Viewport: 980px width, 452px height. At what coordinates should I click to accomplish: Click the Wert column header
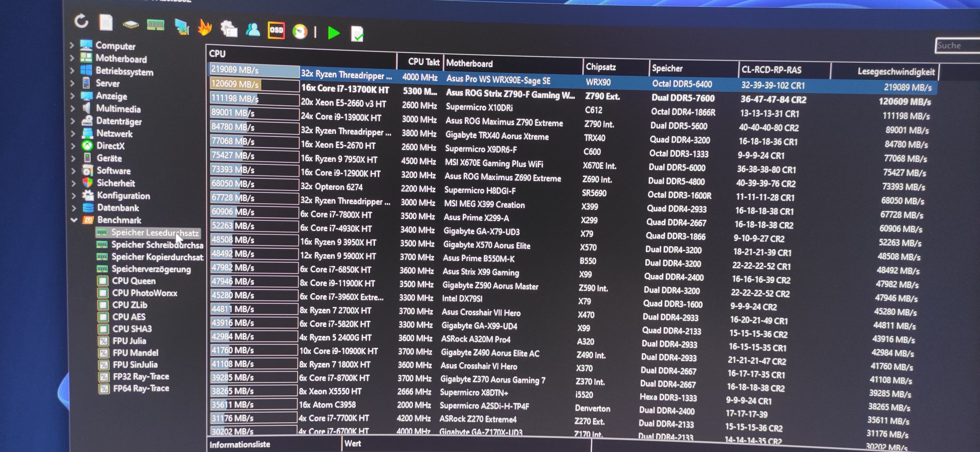tap(466, 444)
